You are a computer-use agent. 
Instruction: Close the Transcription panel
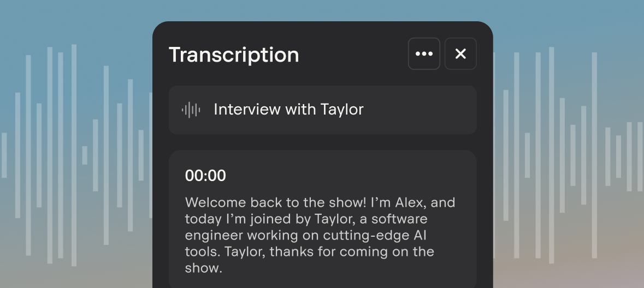(460, 53)
